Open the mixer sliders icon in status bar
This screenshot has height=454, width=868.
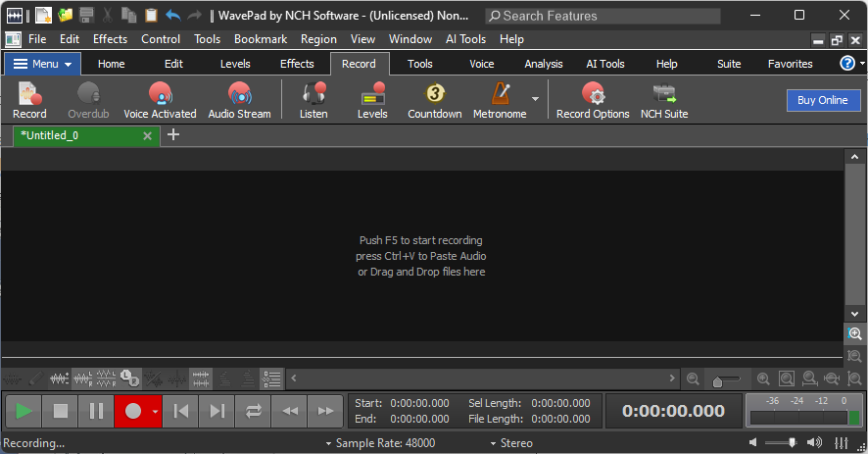click(842, 443)
